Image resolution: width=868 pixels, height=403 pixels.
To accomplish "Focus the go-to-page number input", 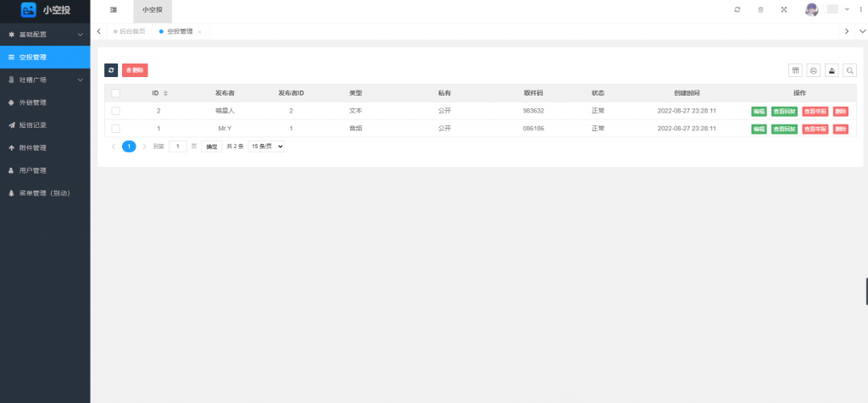I will (178, 146).
